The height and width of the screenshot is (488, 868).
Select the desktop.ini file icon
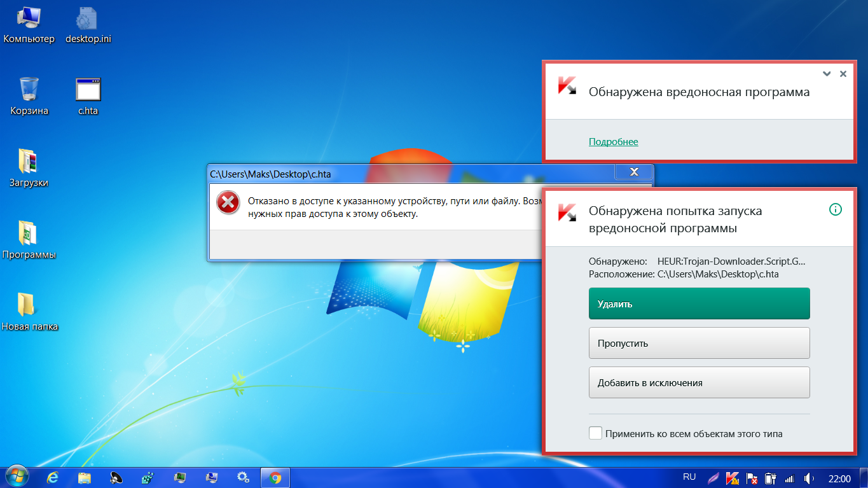click(x=88, y=25)
